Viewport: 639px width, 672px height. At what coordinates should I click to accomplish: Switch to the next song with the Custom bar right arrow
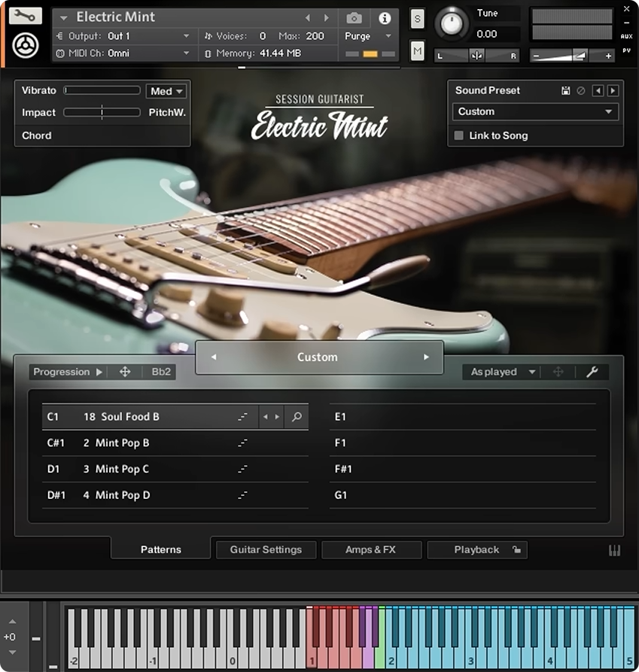click(426, 357)
